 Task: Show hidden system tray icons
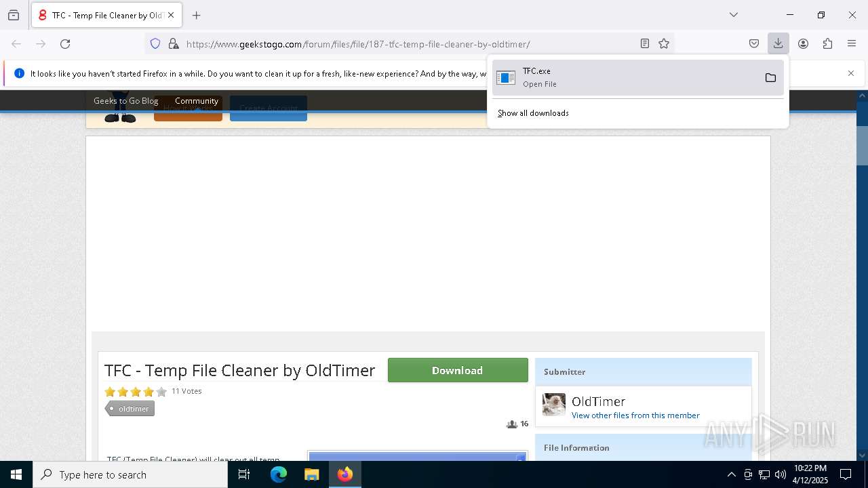click(731, 474)
